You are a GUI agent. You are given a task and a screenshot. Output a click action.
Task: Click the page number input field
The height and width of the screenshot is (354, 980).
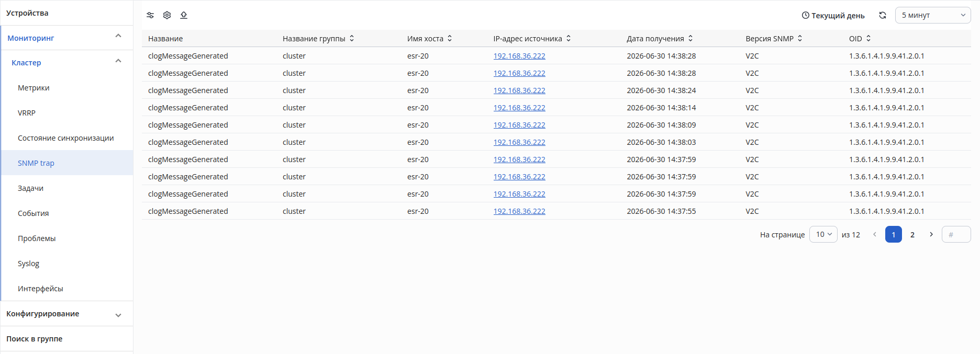[956, 234]
